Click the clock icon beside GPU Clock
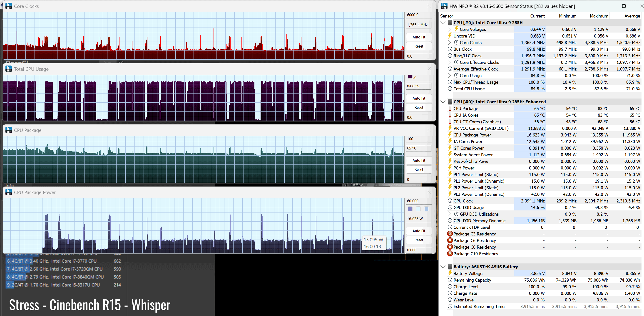This screenshot has height=316, width=644. click(450, 201)
